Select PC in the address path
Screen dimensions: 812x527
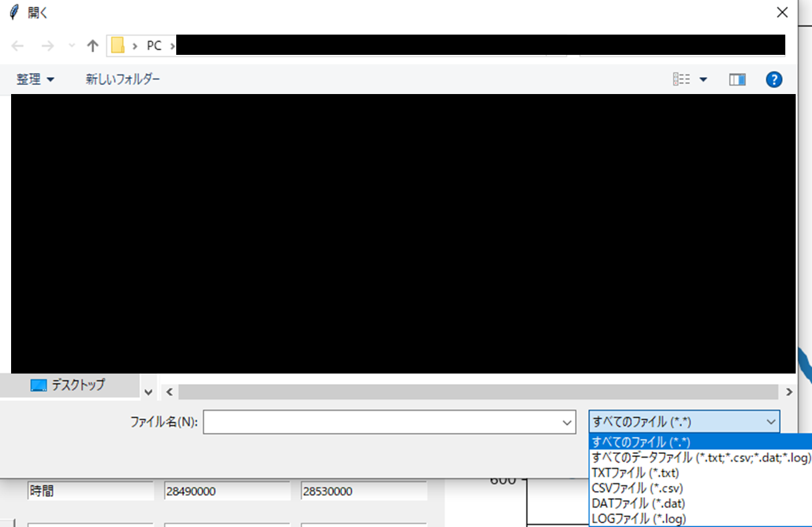pos(154,46)
